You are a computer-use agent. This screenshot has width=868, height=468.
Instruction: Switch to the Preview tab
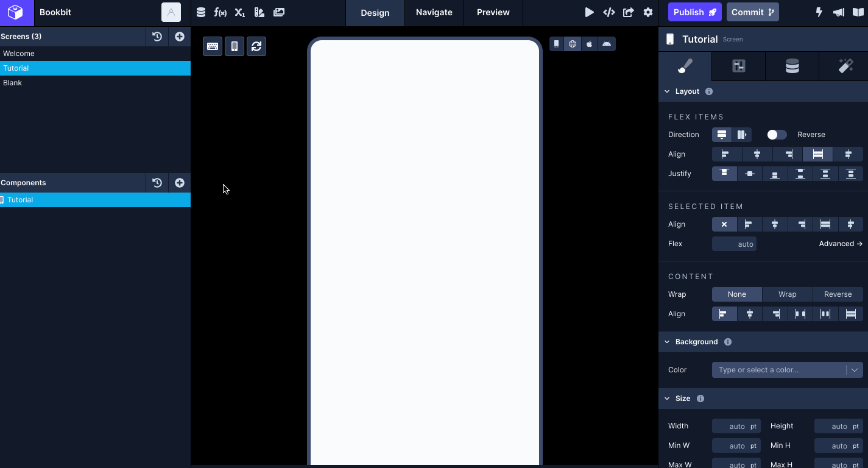[493, 12]
